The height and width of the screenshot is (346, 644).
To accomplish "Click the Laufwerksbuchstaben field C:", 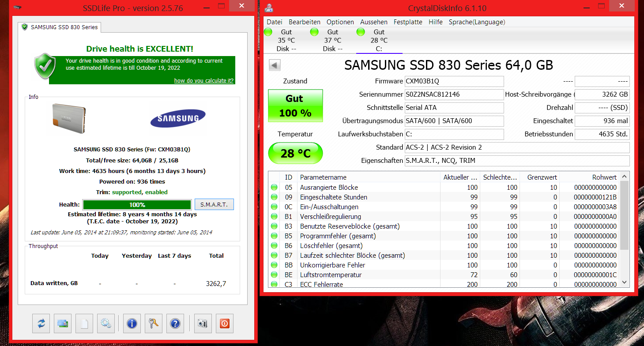I will [x=454, y=134].
